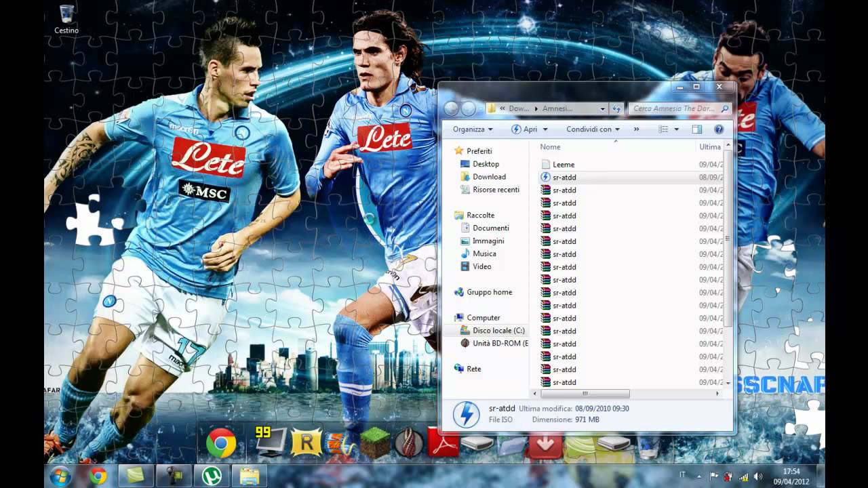
Task: Sort files by Ultima modifica column
Action: 710,147
